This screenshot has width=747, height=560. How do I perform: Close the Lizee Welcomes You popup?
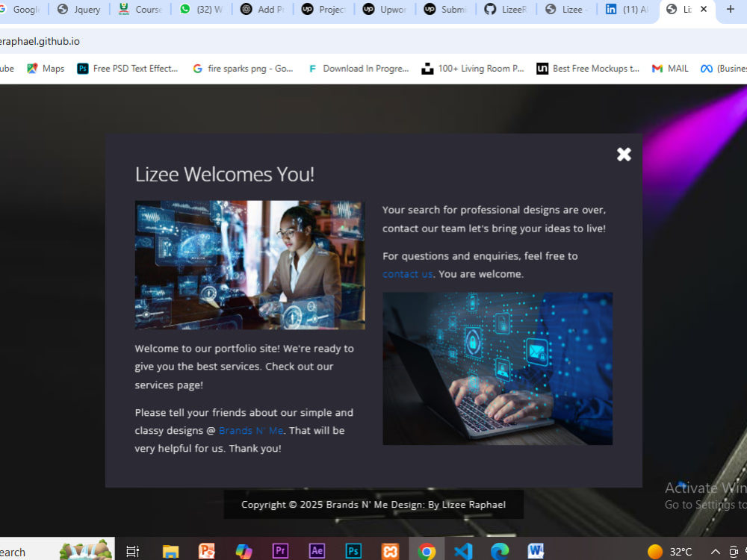[624, 155]
